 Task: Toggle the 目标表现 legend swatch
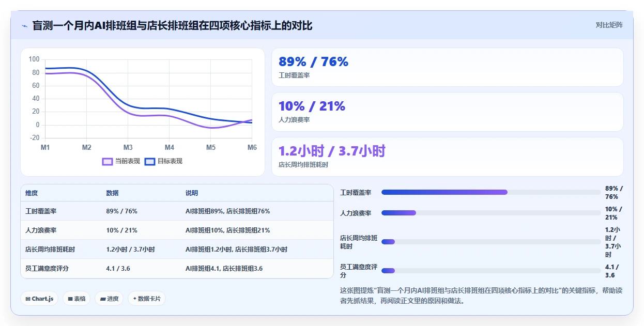point(150,161)
